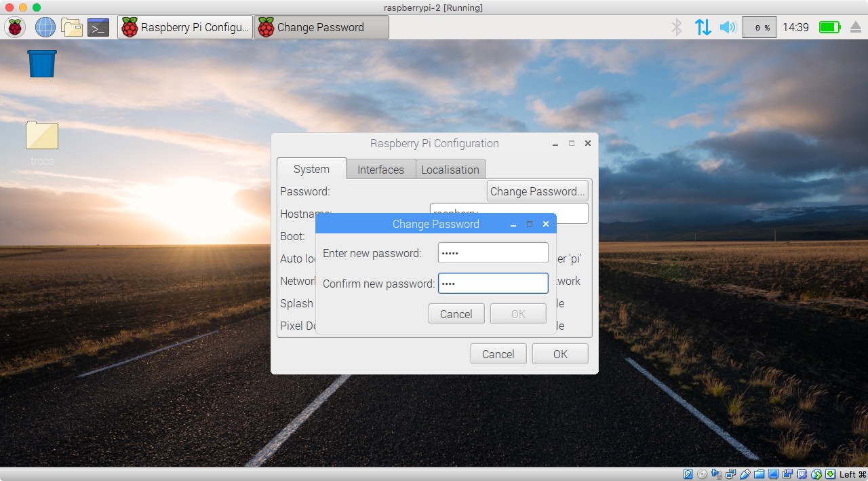
Task: Click OK in Raspberry Pi Configuration window
Action: pos(560,354)
